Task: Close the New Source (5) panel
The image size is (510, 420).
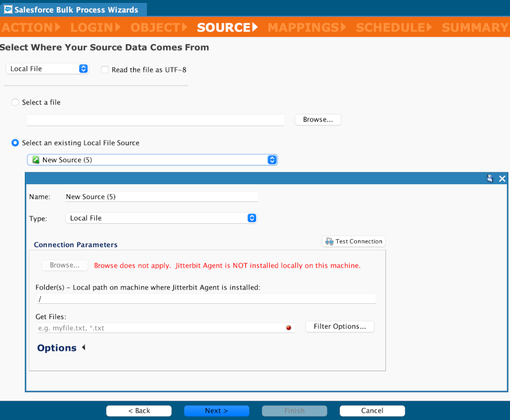Action: (502, 179)
